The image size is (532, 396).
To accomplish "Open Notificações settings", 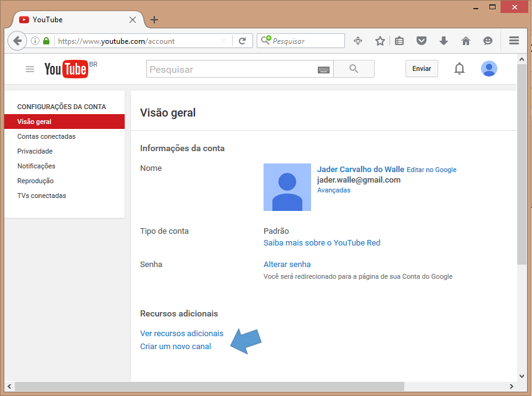I will click(36, 166).
